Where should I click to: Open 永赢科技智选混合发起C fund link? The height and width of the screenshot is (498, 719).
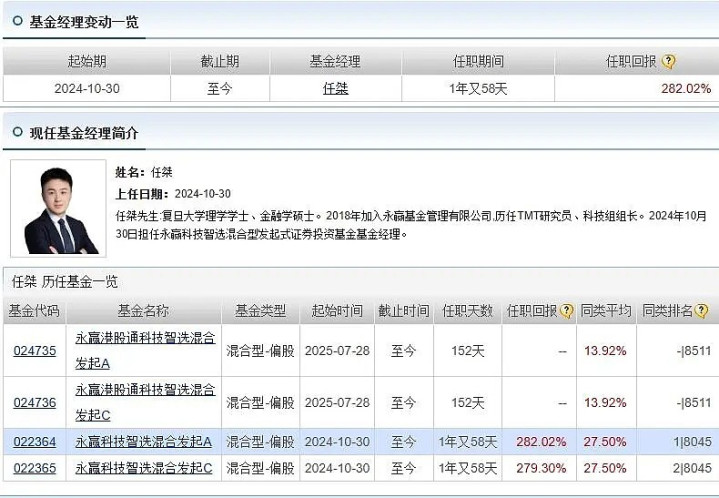coord(144,468)
